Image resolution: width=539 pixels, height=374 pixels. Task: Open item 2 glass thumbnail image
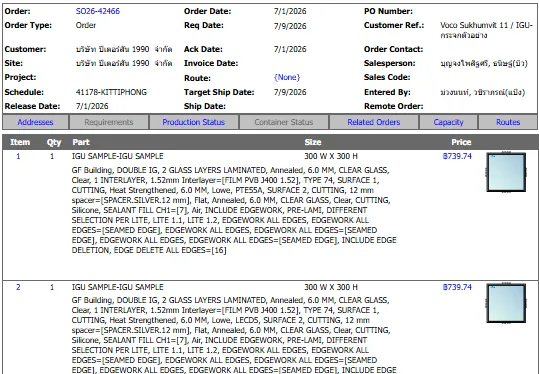(506, 303)
